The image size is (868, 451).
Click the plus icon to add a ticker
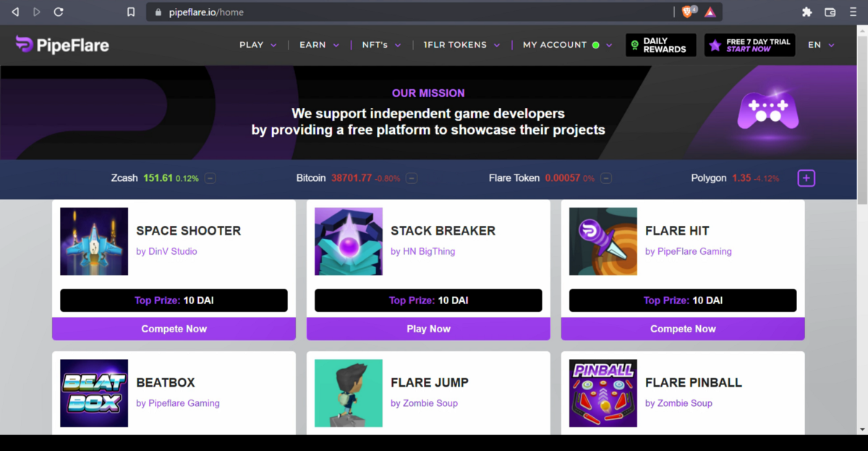click(807, 178)
